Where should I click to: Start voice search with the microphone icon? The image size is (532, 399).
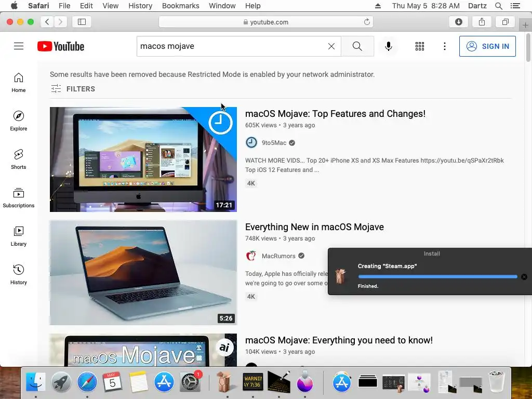point(389,46)
